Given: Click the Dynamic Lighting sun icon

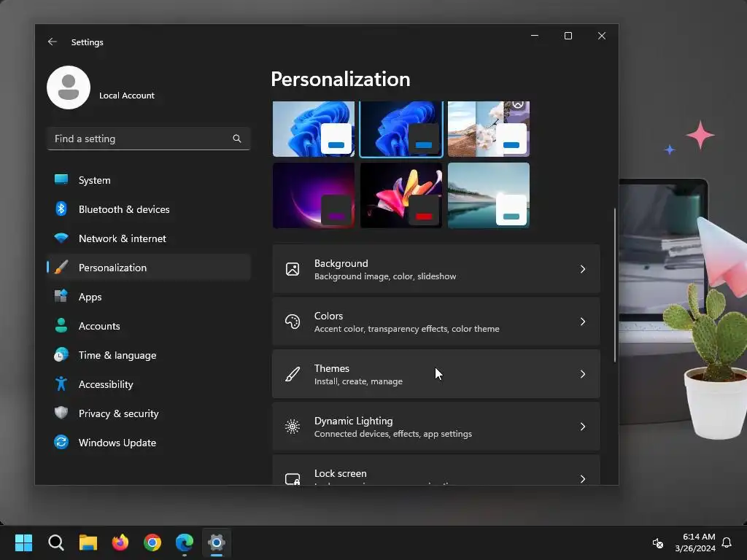Looking at the screenshot, I should pos(293,427).
